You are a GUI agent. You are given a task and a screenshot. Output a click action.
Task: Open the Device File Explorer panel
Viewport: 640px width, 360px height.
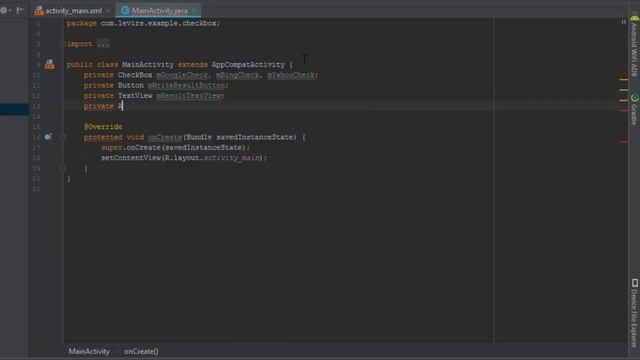tap(634, 313)
